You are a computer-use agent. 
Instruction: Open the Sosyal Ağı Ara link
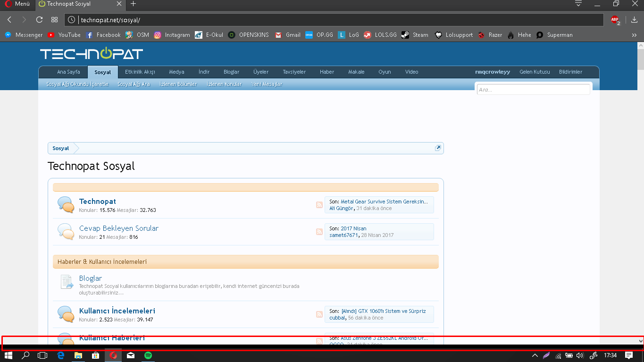pos(134,84)
